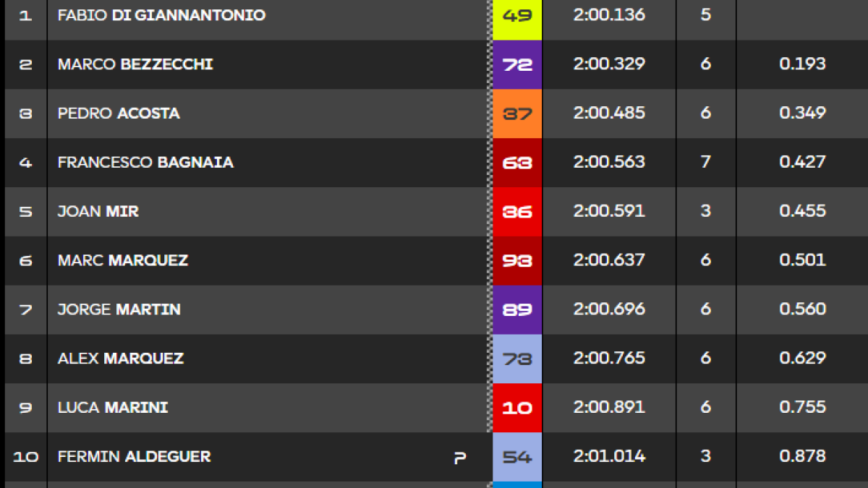Click the purple number 72 badge
Screen dimensions: 868x488
517,64
